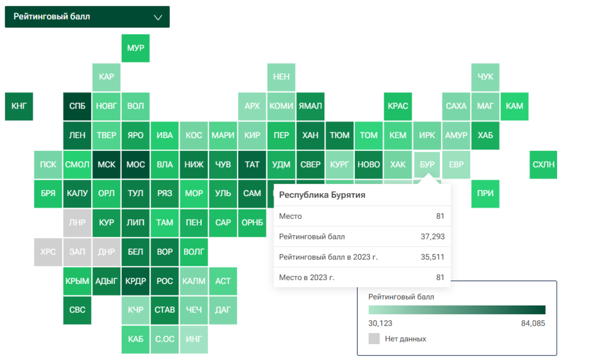The image size is (598, 364).
Task: Select the КАМ region tile
Action: (514, 106)
